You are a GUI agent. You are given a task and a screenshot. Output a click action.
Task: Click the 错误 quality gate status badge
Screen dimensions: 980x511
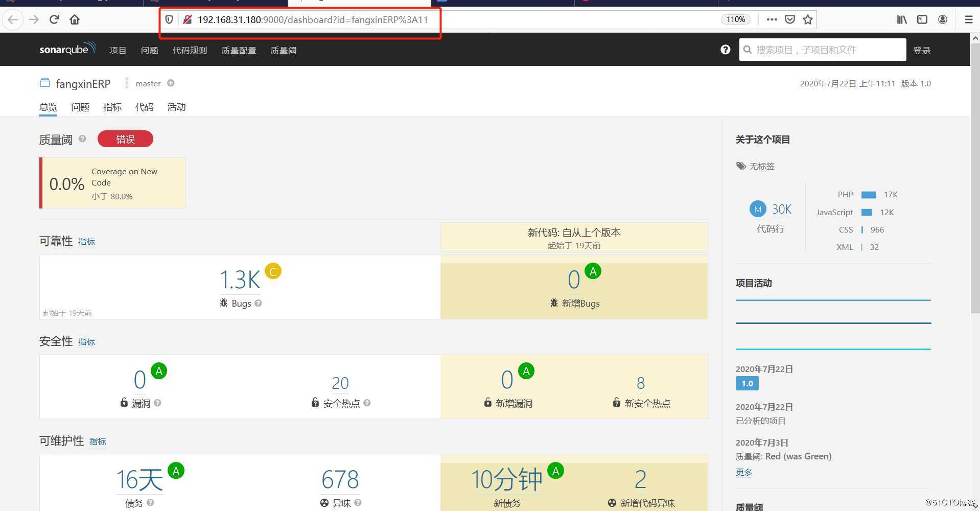[125, 139]
